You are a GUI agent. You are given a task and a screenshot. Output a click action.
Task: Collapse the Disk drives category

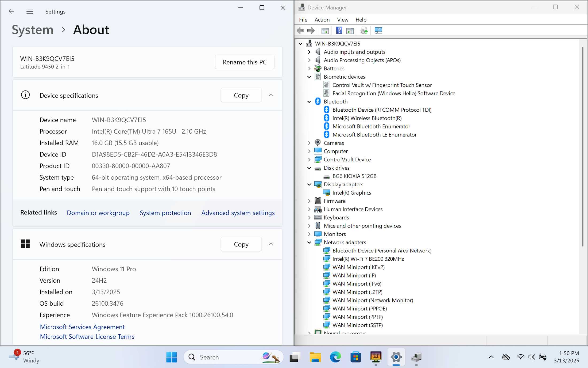309,168
